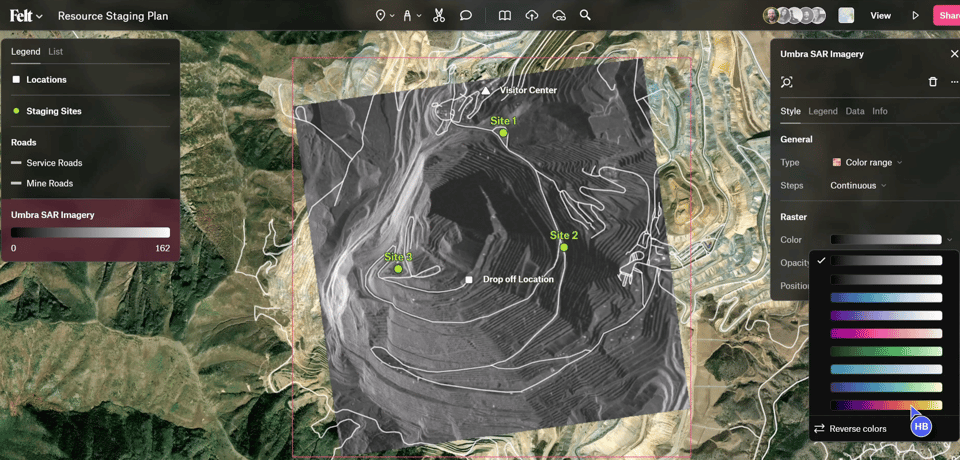The height and width of the screenshot is (460, 960).
Task: Select the Mine Roads legend entry
Action: pyautogui.click(x=50, y=183)
